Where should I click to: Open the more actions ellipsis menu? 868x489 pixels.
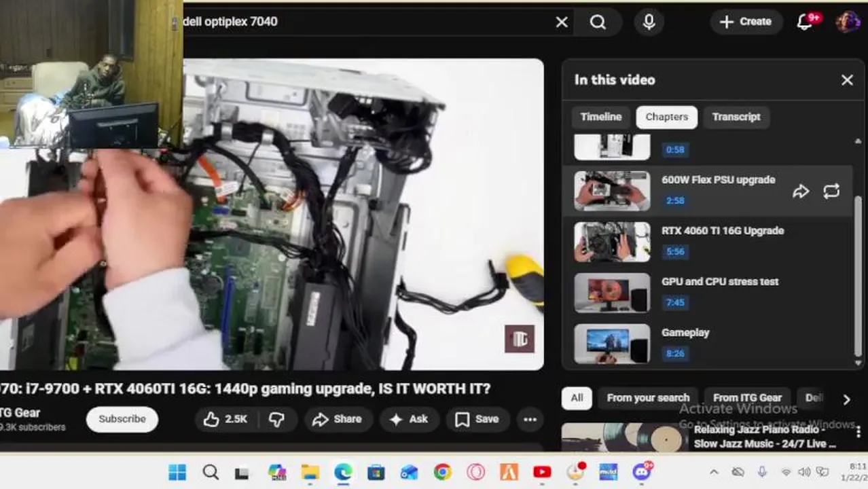click(530, 419)
